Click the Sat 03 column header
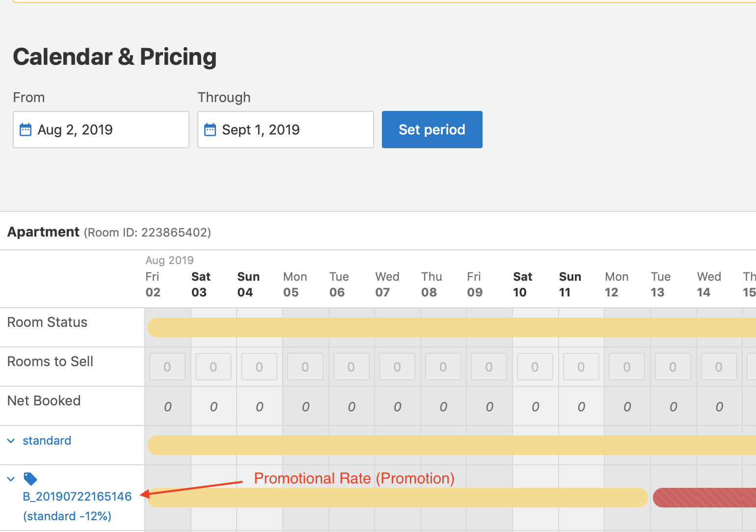Viewport: 756px width, 532px height. pyautogui.click(x=201, y=284)
